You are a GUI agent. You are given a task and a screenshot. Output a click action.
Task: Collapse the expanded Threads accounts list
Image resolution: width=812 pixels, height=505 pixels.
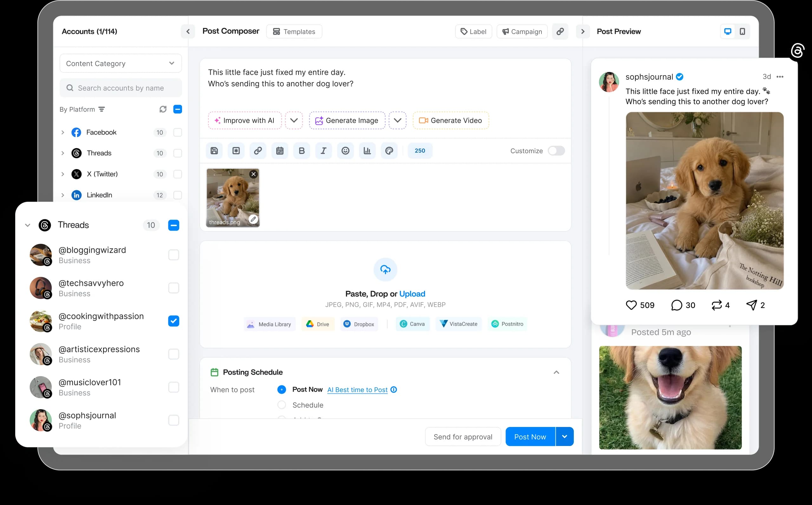(x=28, y=225)
